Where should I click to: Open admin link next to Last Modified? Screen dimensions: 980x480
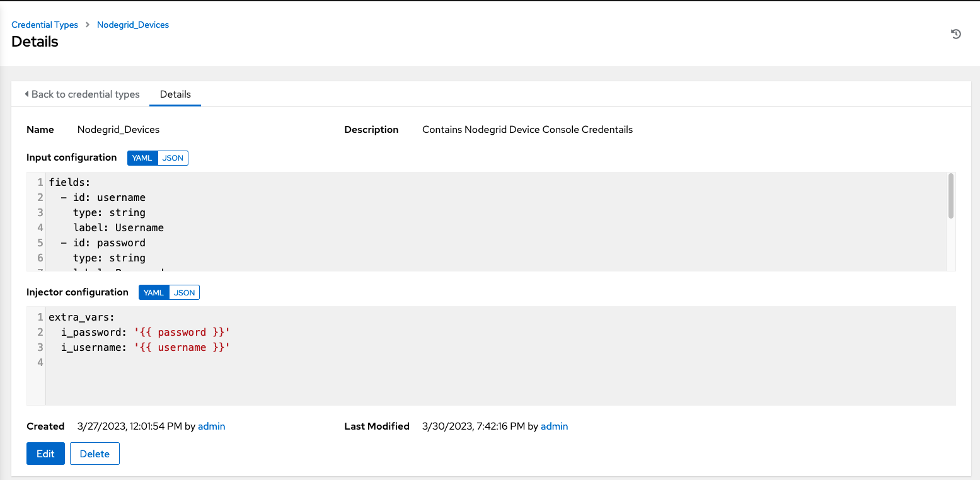(x=554, y=426)
